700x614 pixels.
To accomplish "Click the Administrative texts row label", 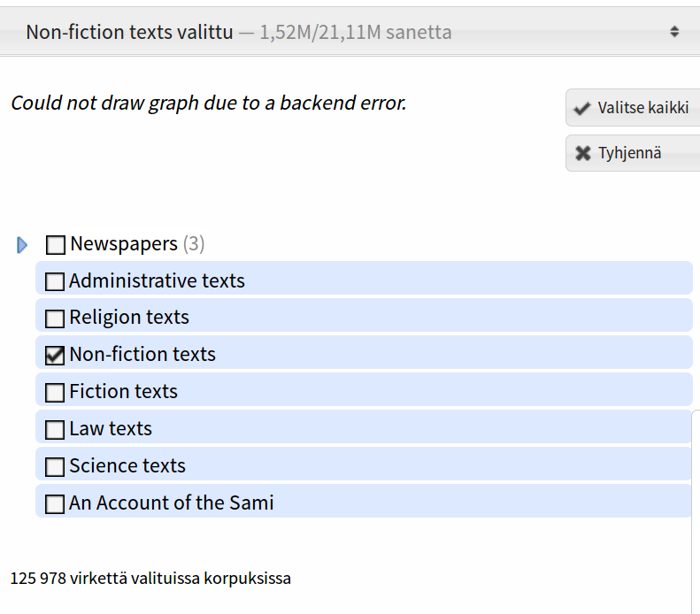I will pyautogui.click(x=157, y=280).
